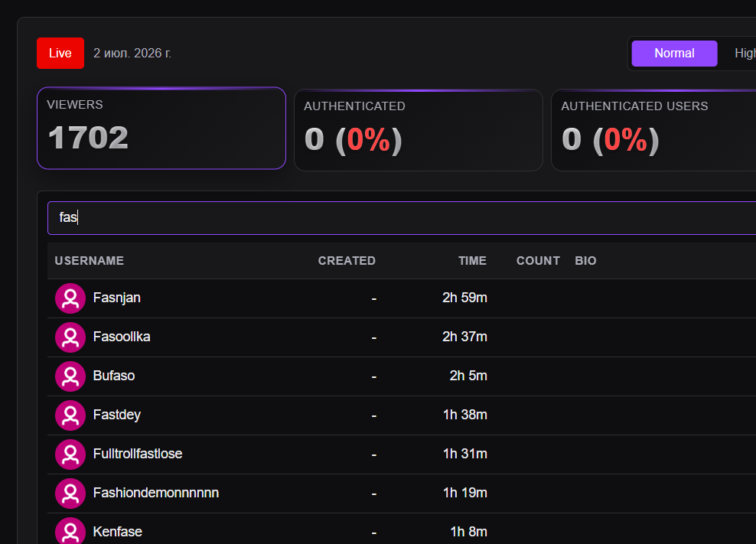The image size is (756, 544).
Task: Click the avatar icon for Fulltrollfastlose
Action: click(70, 454)
